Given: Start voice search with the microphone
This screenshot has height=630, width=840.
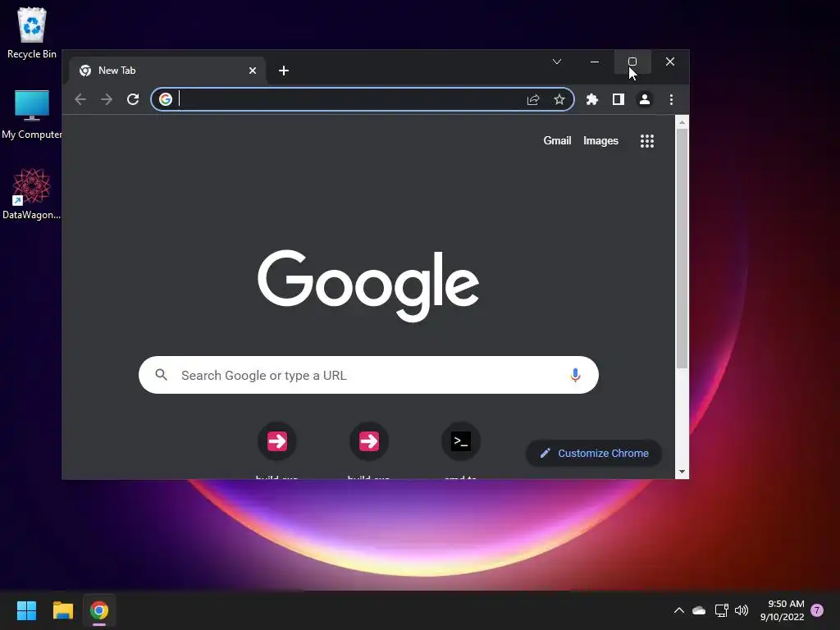Looking at the screenshot, I should (x=575, y=375).
